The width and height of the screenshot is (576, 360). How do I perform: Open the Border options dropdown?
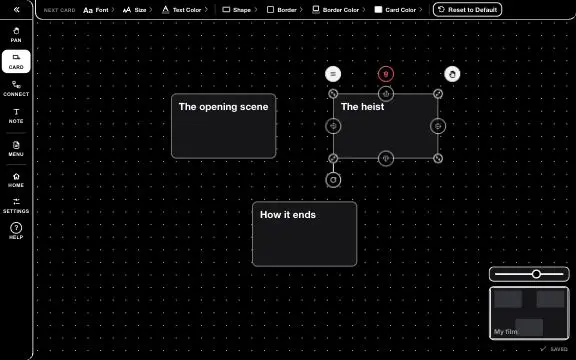[285, 10]
